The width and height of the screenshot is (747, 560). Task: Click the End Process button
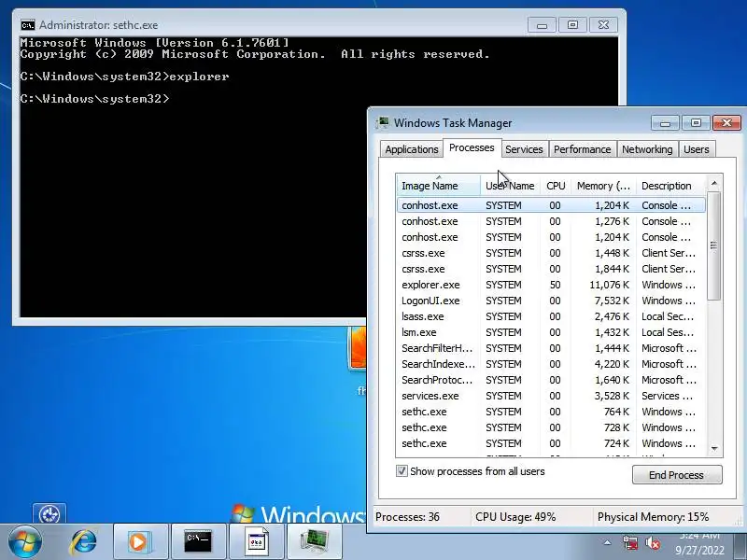pyautogui.click(x=677, y=475)
